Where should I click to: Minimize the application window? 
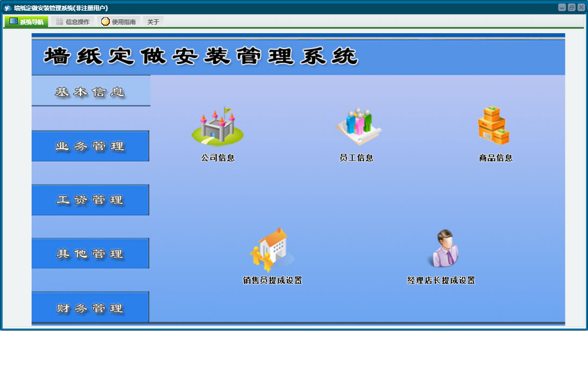point(562,7)
